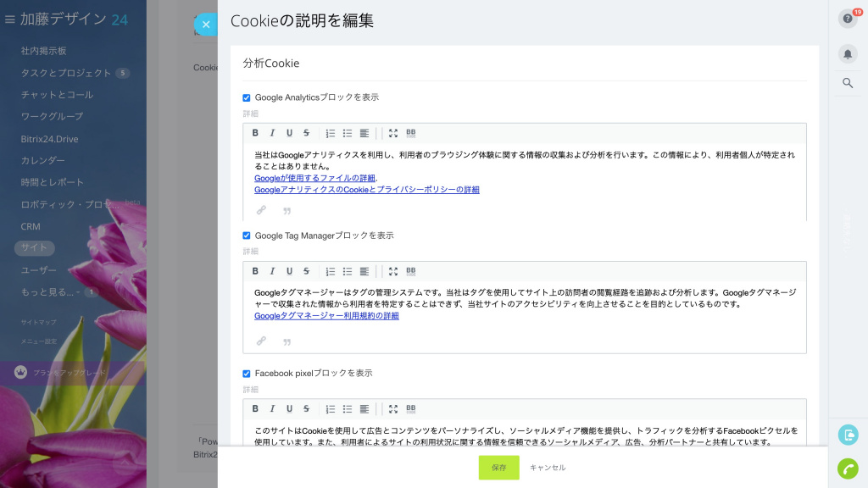Toggle bold in Facebook pixel editor
Image resolution: width=868 pixels, height=488 pixels.
(x=255, y=409)
